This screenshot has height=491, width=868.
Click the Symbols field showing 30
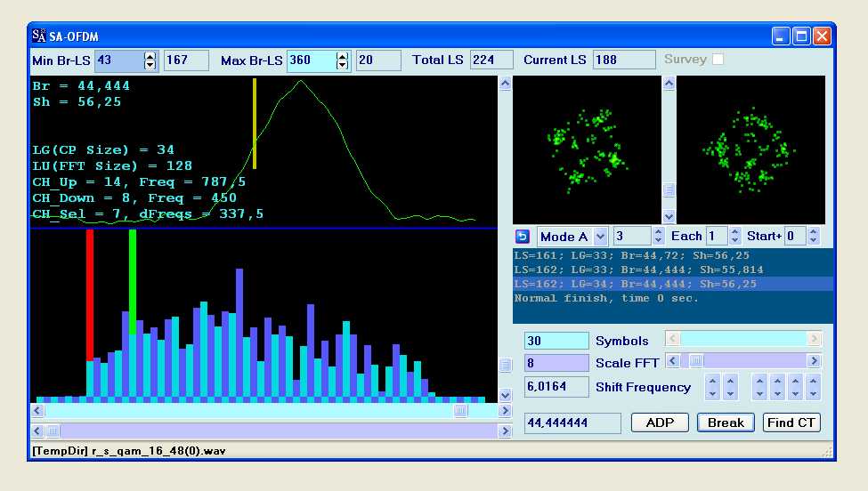pyautogui.click(x=556, y=342)
